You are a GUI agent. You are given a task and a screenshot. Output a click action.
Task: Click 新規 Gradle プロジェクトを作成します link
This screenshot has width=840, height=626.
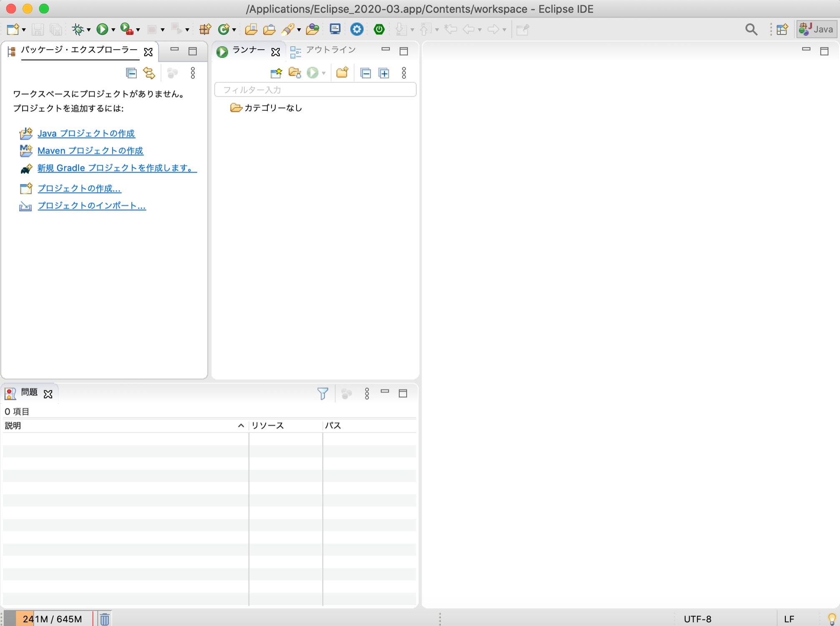[117, 168]
